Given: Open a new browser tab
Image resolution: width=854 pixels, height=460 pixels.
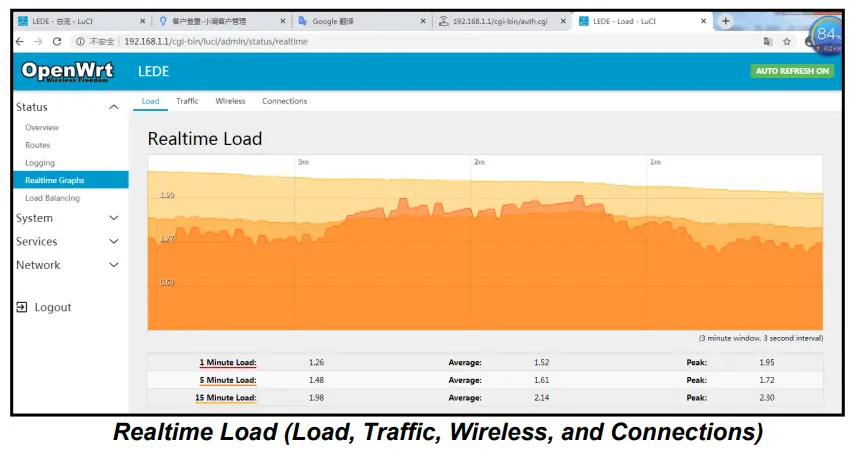Looking at the screenshot, I should pyautogui.click(x=725, y=21).
